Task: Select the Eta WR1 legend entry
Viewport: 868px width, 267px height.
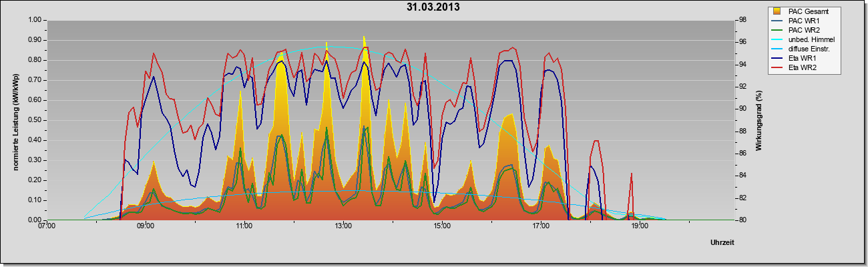Action: coord(796,58)
